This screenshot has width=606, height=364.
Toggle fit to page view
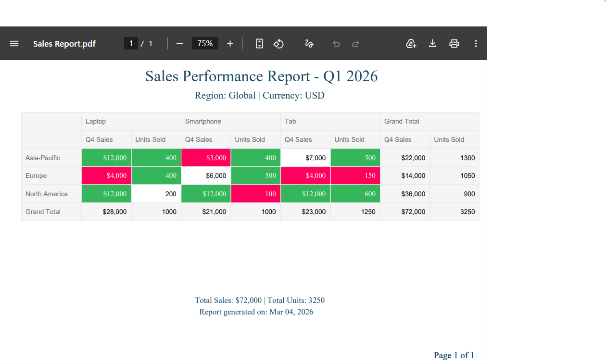[x=259, y=44]
